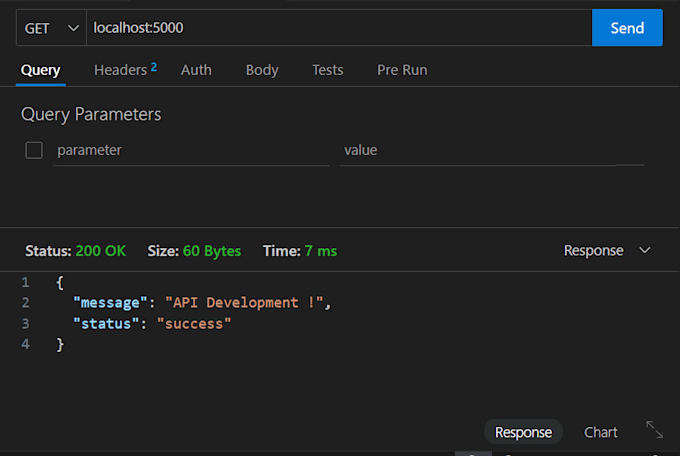Open the Auth tab
This screenshot has width=680, height=456.
coord(196,70)
